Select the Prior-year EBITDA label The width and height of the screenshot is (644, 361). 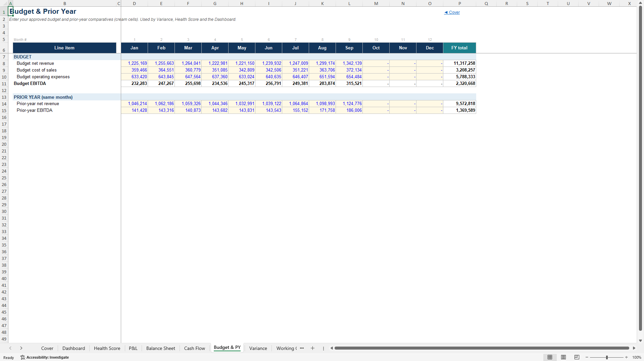pos(35,110)
